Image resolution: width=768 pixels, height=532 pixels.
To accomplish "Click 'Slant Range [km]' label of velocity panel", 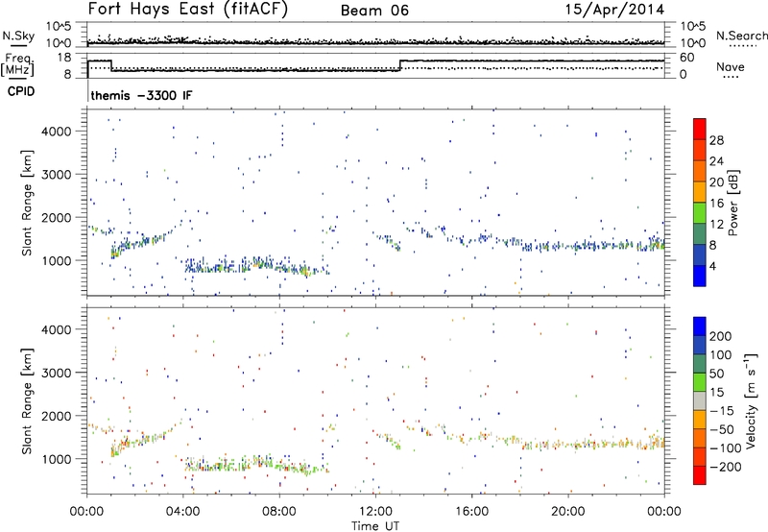I will (28, 400).
